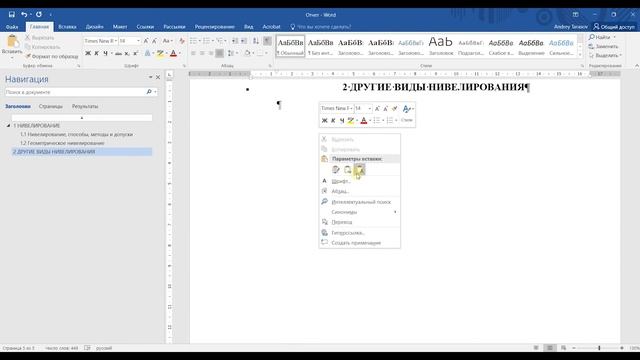Select 1.2 Геометрическое нивелирование heading

[x=62, y=143]
